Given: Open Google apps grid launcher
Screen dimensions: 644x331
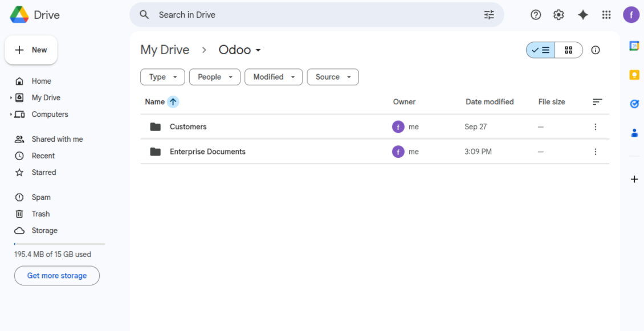Looking at the screenshot, I should pos(606,15).
